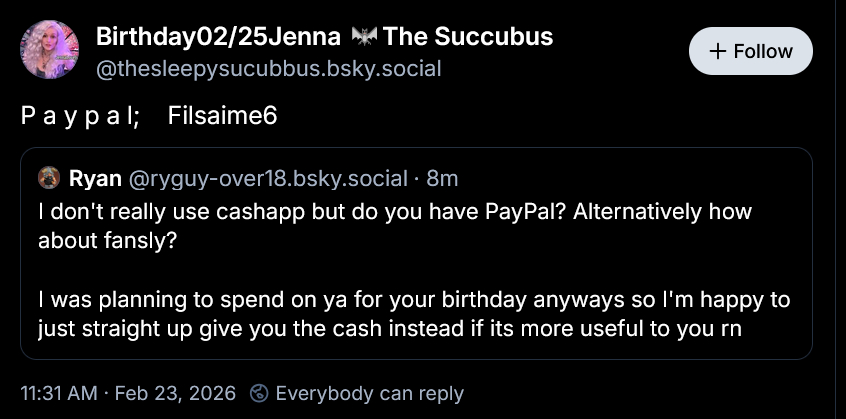Click Jenna's profile avatar picture
The image size is (846, 419).
(50, 51)
